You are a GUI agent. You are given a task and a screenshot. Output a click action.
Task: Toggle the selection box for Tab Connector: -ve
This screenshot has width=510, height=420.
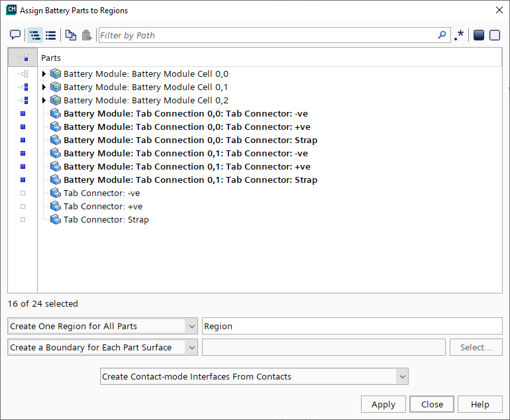23,193
